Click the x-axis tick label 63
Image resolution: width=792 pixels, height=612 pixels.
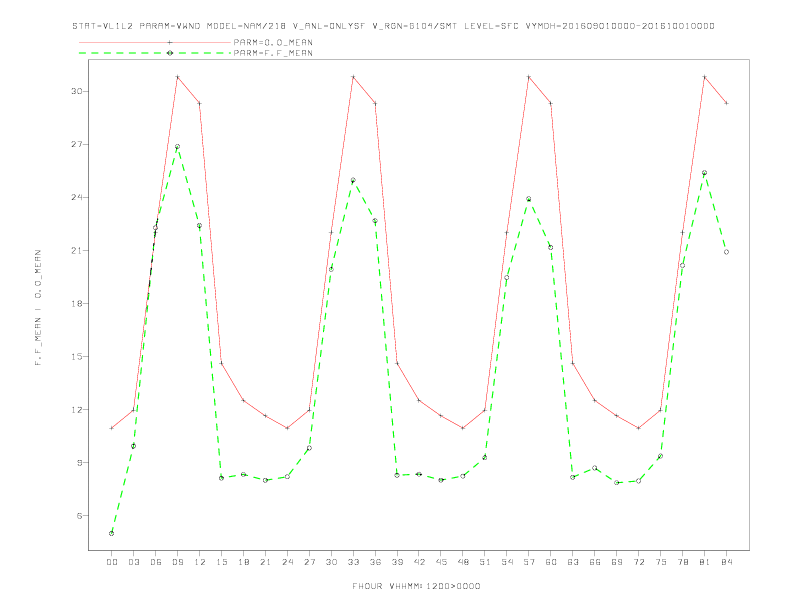[573, 562]
